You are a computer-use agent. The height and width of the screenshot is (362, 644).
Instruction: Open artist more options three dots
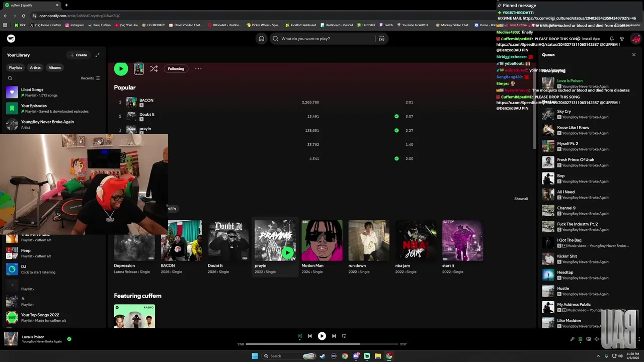click(198, 69)
